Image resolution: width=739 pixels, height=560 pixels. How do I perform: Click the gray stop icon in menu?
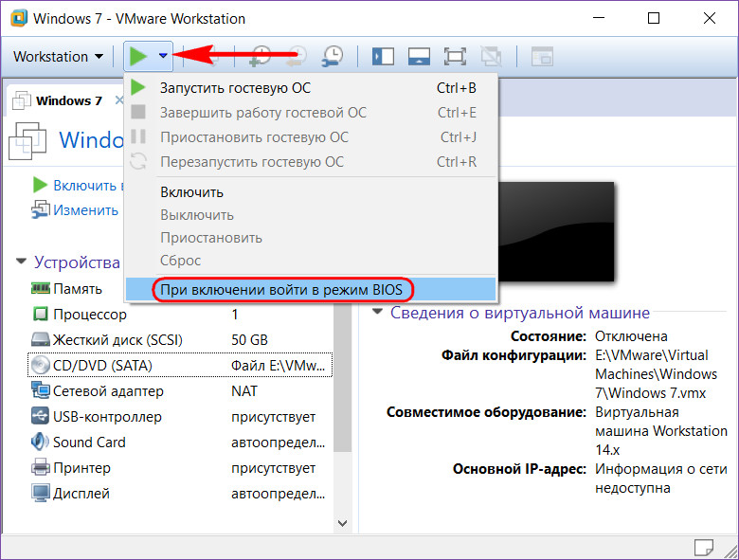point(138,112)
